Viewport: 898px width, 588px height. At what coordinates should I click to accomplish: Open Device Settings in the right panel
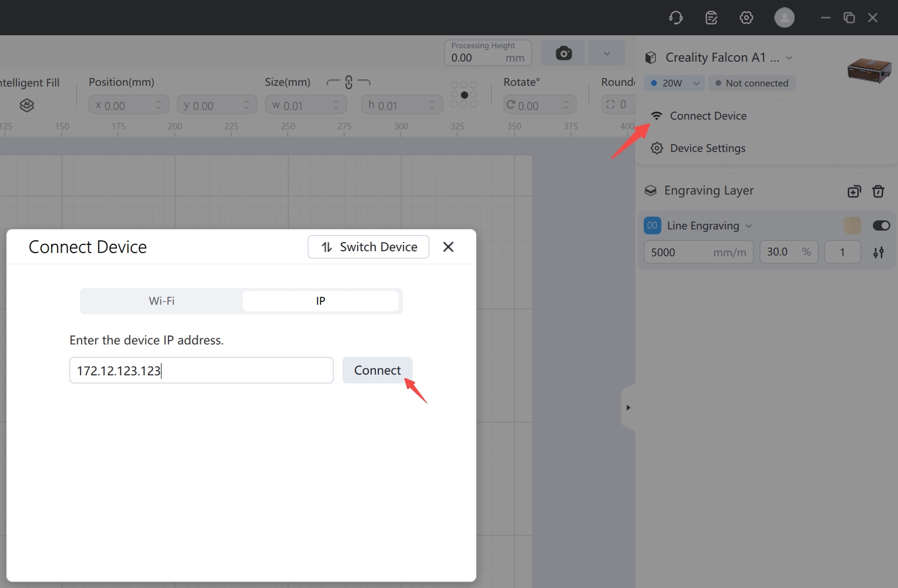(x=708, y=148)
